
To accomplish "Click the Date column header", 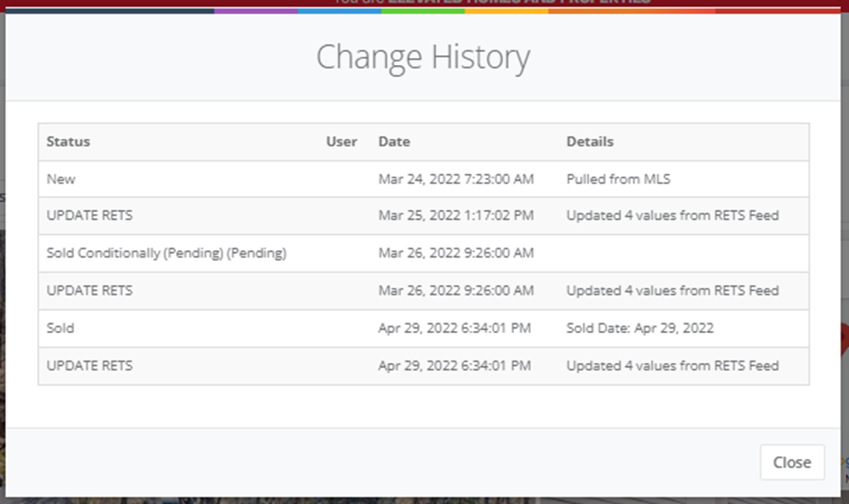I will pos(394,142).
